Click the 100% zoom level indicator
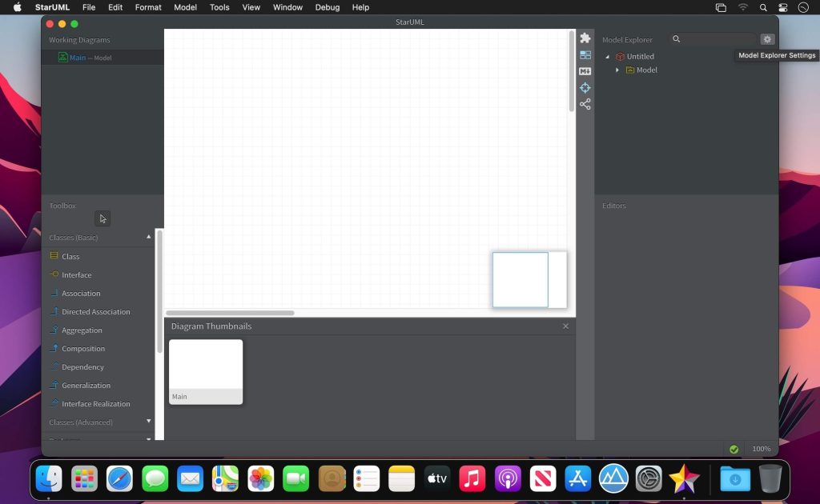This screenshot has width=820, height=504. point(761,449)
